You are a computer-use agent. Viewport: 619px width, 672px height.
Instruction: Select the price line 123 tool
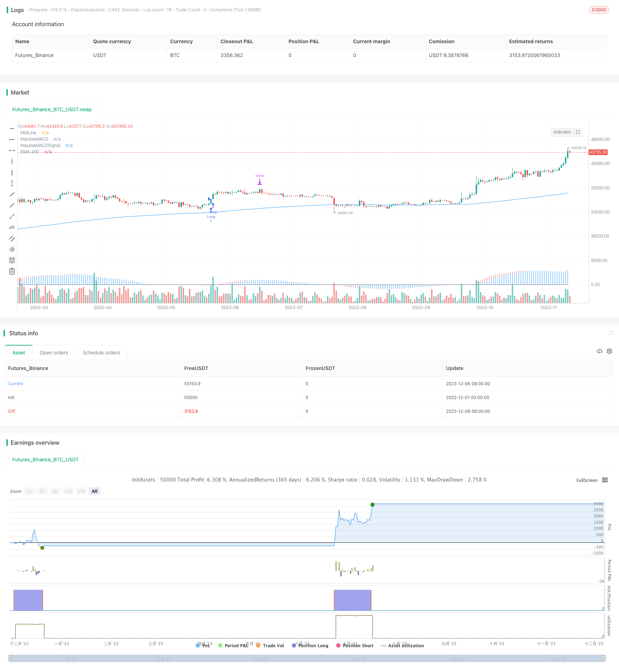click(x=12, y=227)
